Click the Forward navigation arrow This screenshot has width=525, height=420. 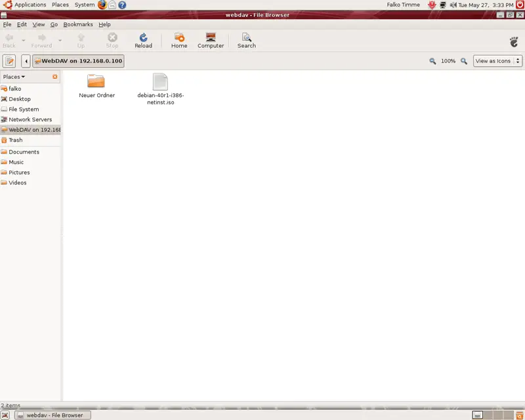42,41
